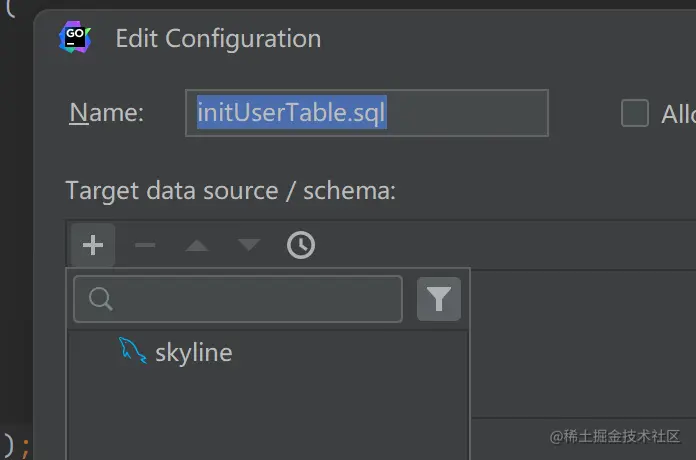Click the magnifier search icon
The width and height of the screenshot is (696, 460).
tap(100, 299)
